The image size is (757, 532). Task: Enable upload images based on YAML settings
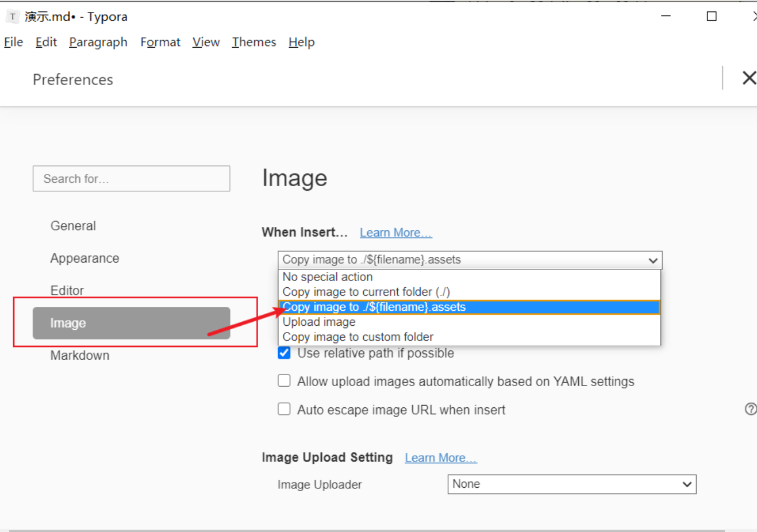284,381
